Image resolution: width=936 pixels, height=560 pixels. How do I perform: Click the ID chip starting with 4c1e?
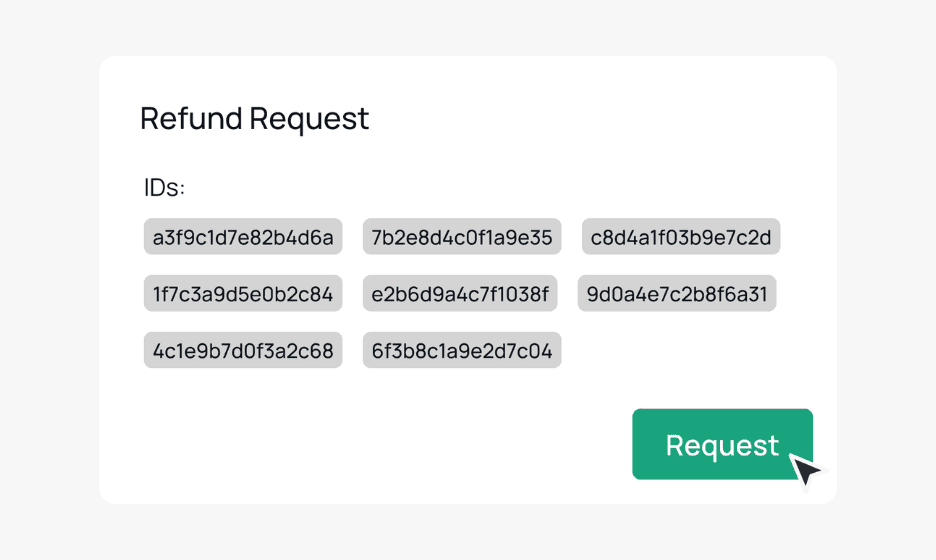243,351
